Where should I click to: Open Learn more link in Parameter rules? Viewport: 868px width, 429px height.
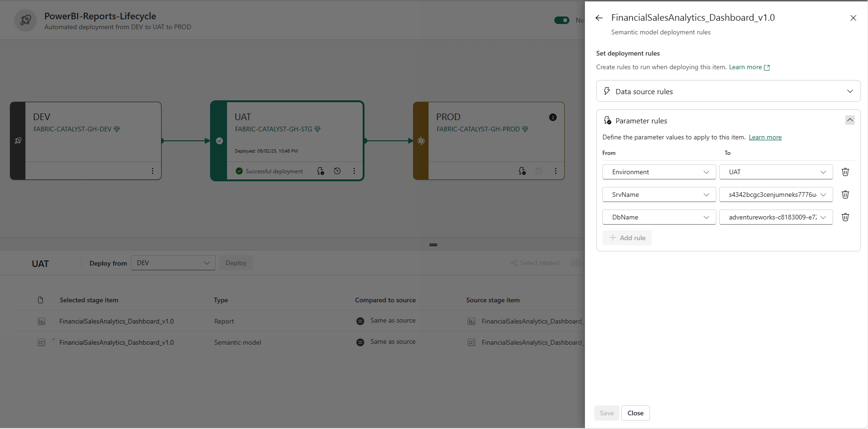(x=765, y=137)
